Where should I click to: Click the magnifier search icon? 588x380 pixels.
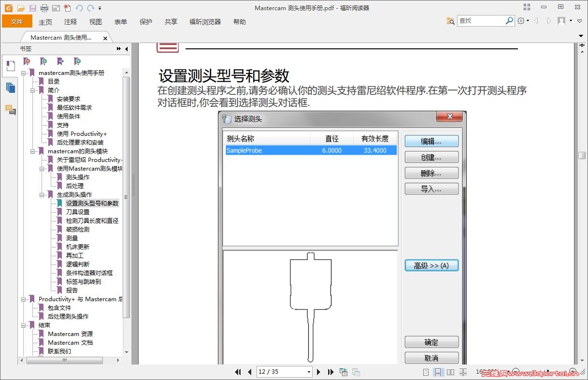coord(509,21)
